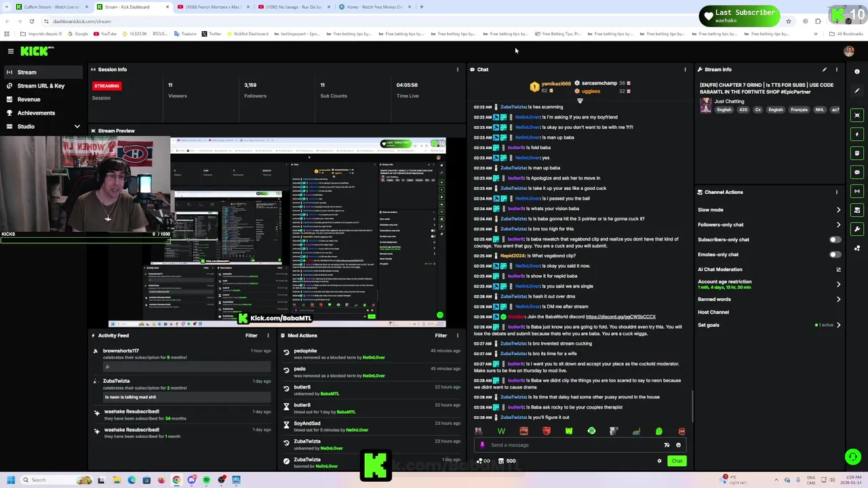868x488 pixels.
Task: Open the info icon in right sidebar
Action: [857, 71]
